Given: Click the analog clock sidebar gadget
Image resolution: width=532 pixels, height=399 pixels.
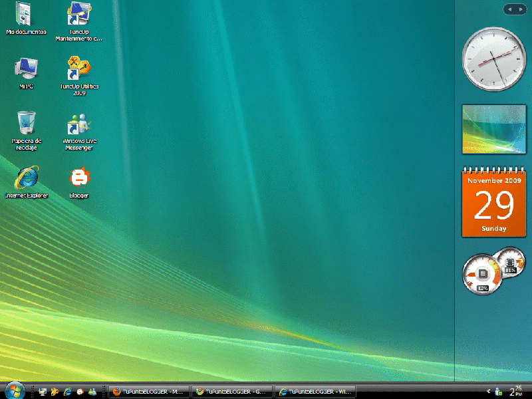Looking at the screenshot, I should click(x=494, y=59).
